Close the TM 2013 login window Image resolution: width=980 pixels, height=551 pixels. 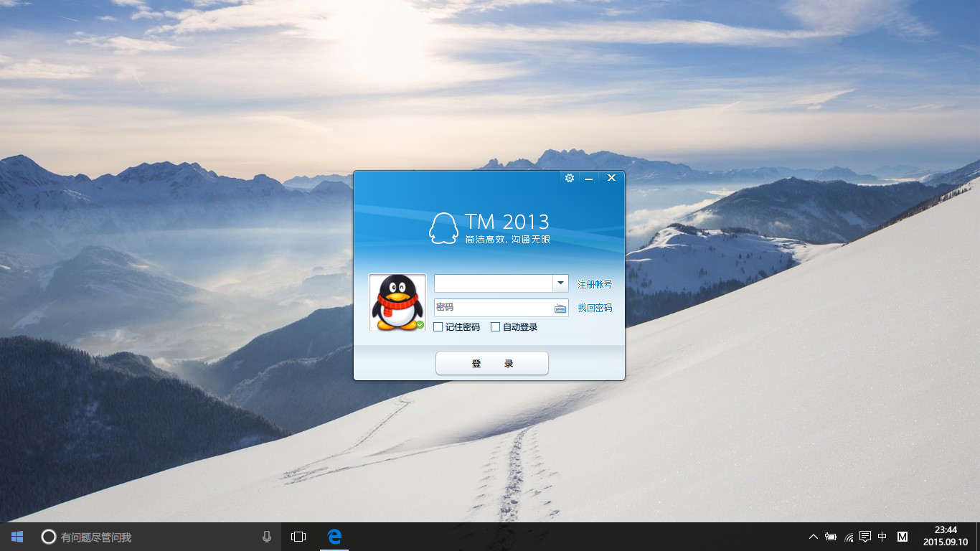pyautogui.click(x=611, y=178)
